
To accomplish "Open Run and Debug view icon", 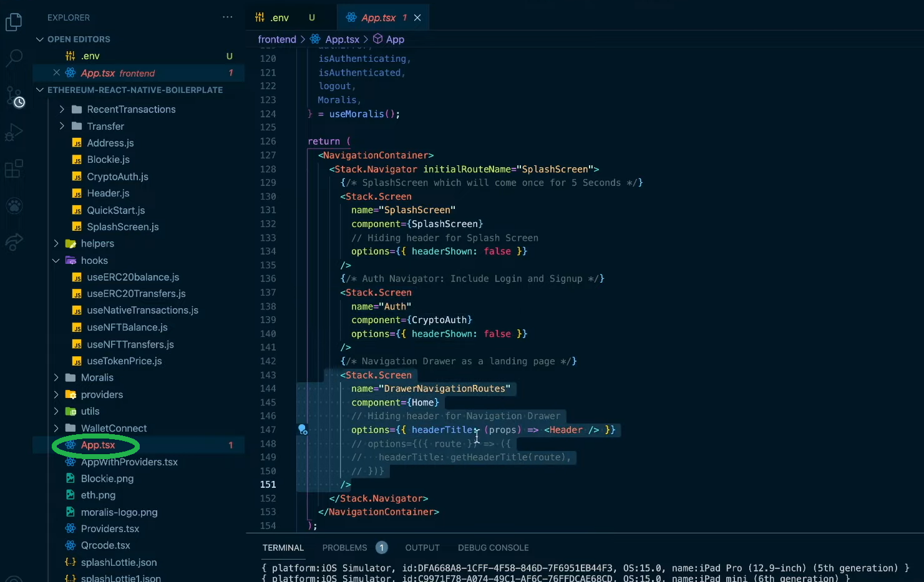I will (14, 132).
